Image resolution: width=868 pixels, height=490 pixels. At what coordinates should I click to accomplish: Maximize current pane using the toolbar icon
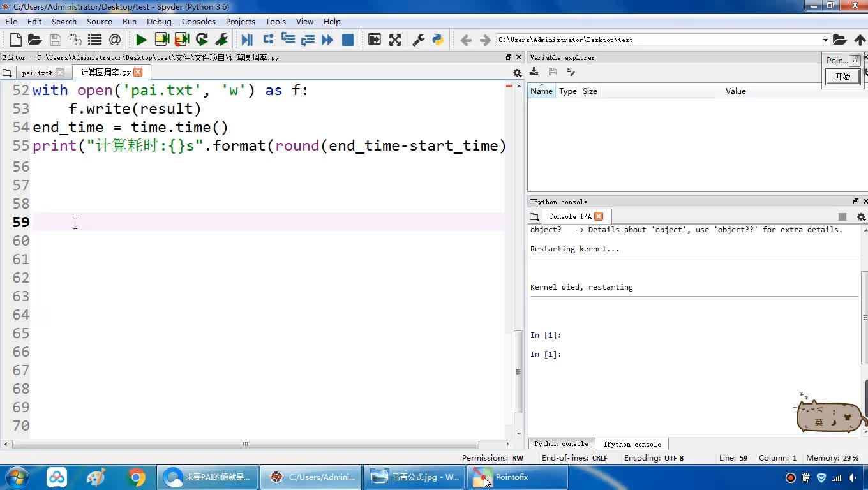375,40
